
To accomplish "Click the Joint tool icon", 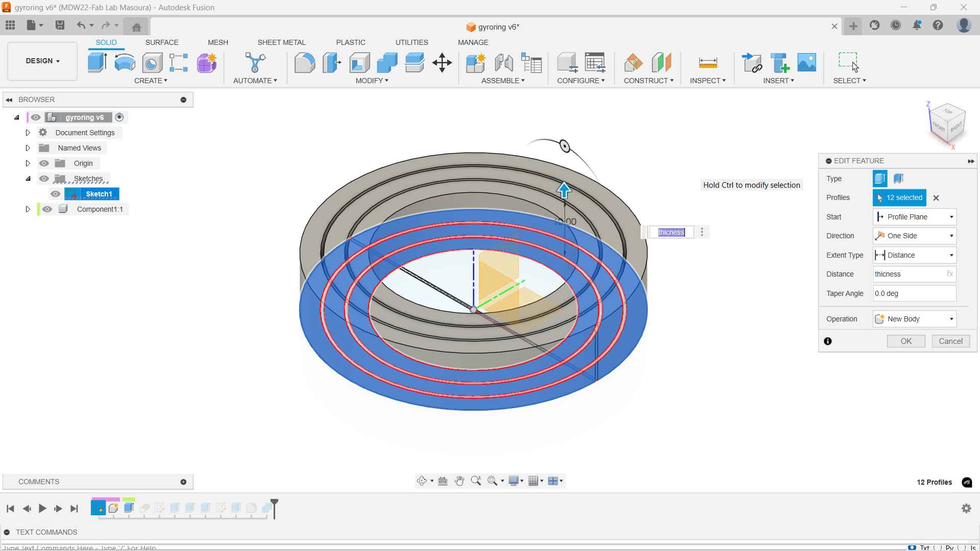I will click(x=504, y=63).
